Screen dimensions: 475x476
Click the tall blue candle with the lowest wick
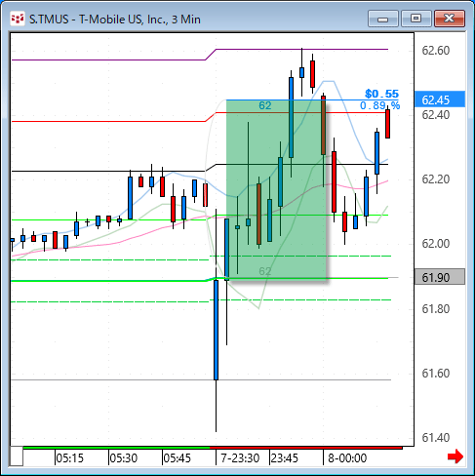(217, 330)
